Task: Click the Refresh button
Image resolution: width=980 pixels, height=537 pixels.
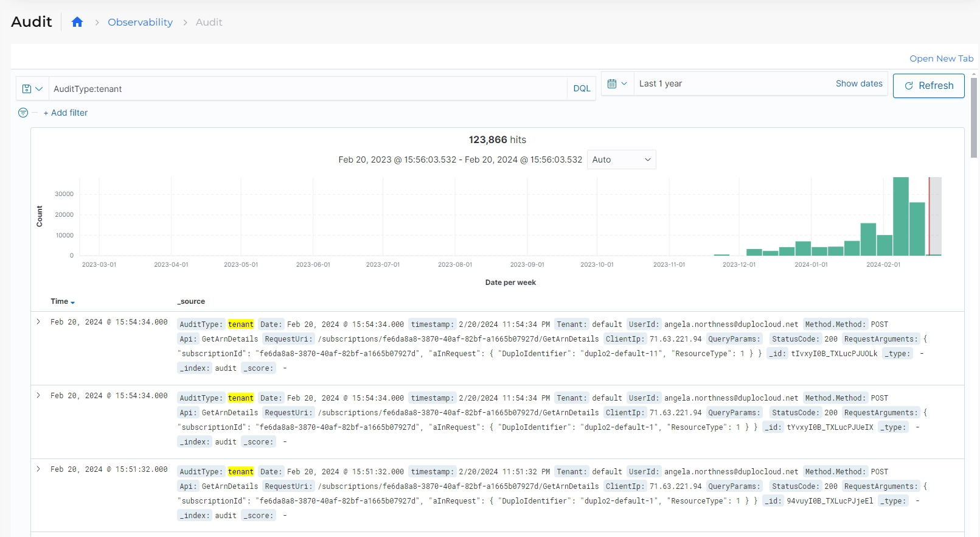Action: pyautogui.click(x=928, y=86)
